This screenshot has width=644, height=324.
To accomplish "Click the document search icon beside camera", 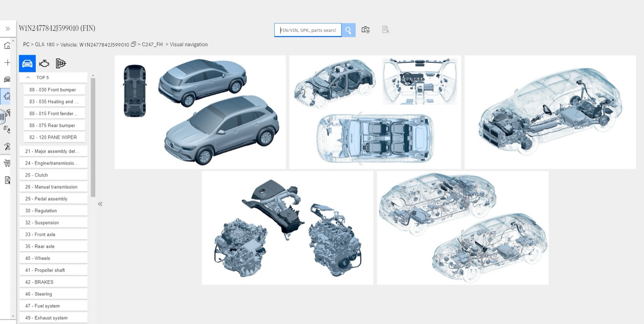I will click(386, 30).
